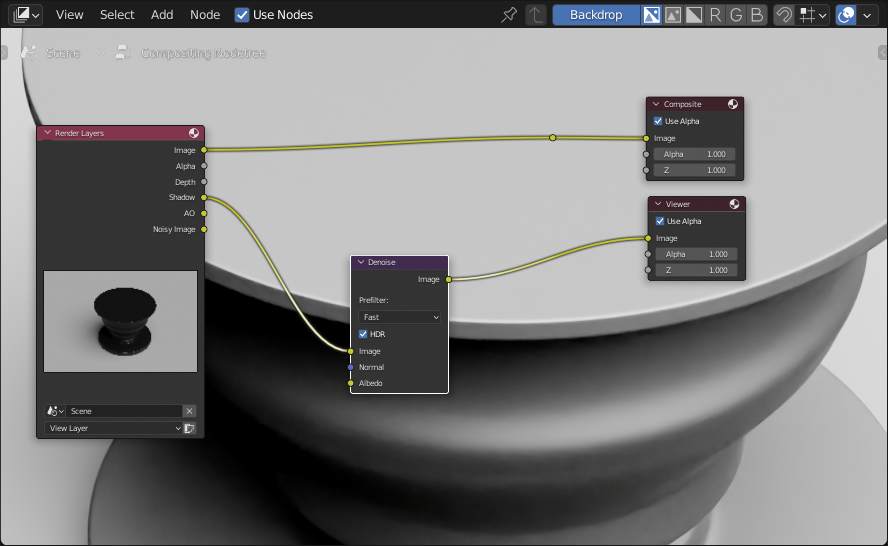Click Denoise Normal input socket

click(x=351, y=368)
